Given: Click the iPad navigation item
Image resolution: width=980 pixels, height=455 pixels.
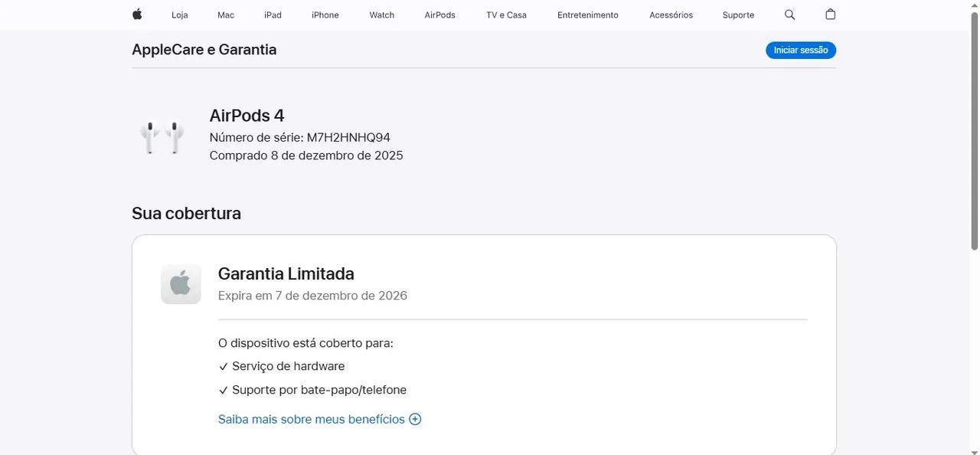Looking at the screenshot, I should (273, 15).
